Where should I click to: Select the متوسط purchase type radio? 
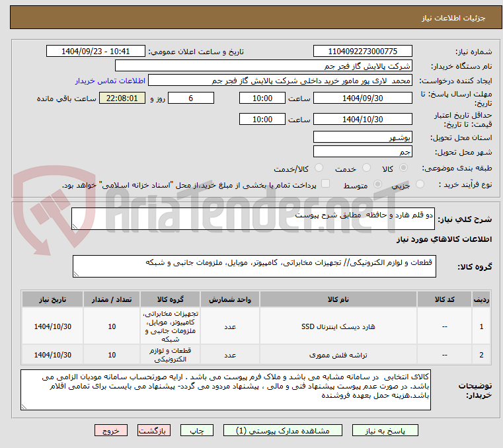[378, 184]
